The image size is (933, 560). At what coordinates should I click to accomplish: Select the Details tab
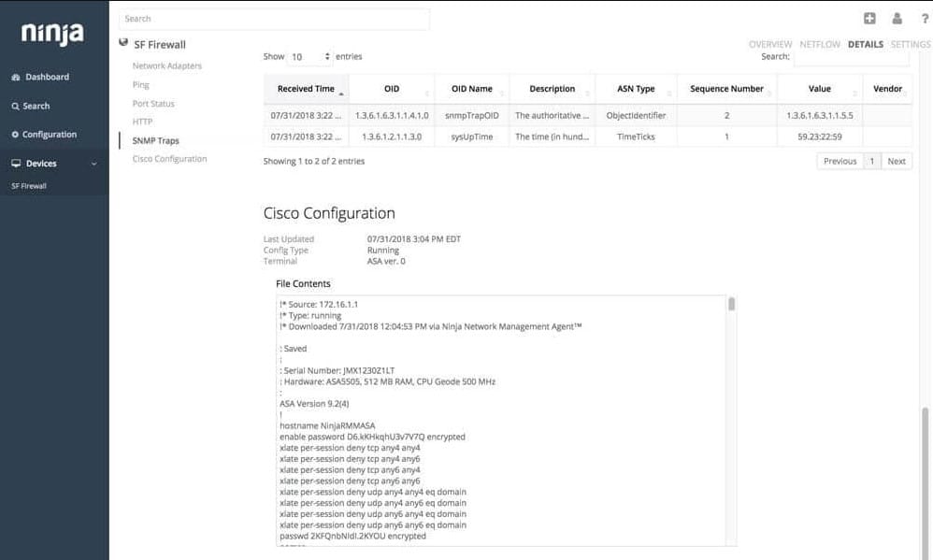click(865, 44)
